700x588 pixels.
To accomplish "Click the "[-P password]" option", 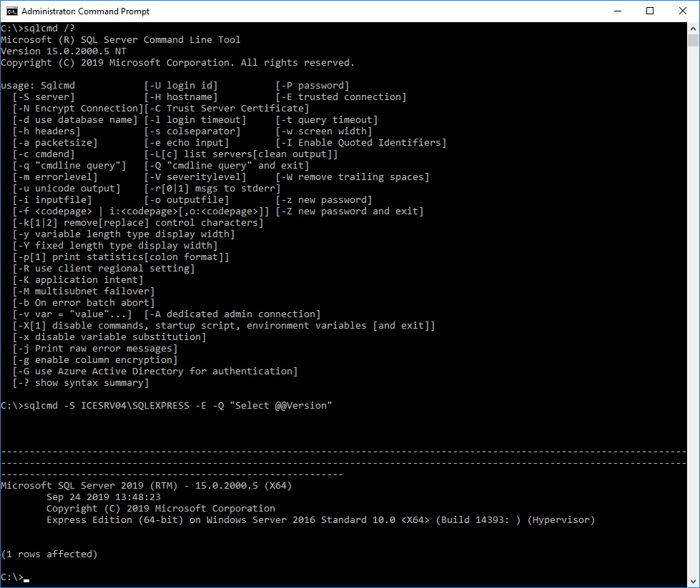I will [312, 86].
